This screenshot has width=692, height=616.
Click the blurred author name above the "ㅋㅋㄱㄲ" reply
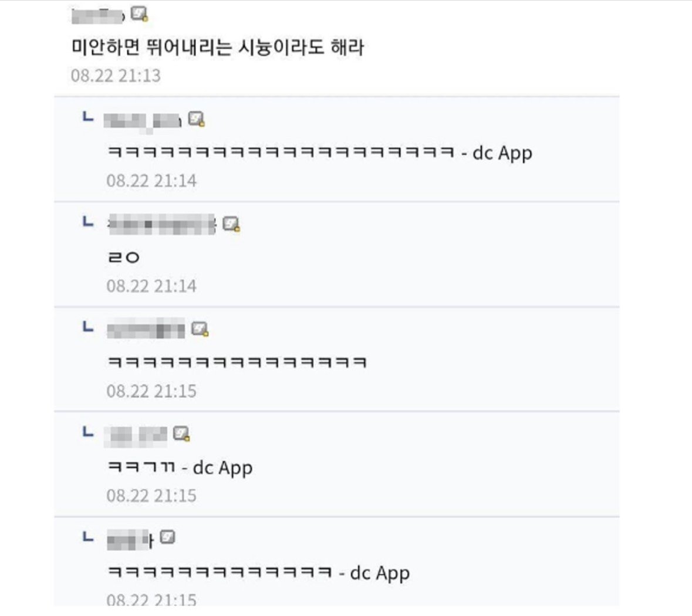pos(136,435)
